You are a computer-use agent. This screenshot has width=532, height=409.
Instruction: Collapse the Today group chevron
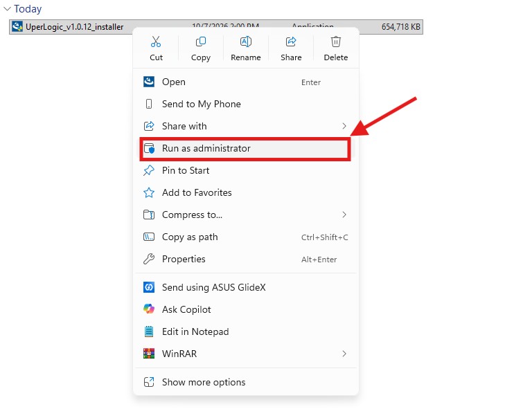(x=7, y=9)
